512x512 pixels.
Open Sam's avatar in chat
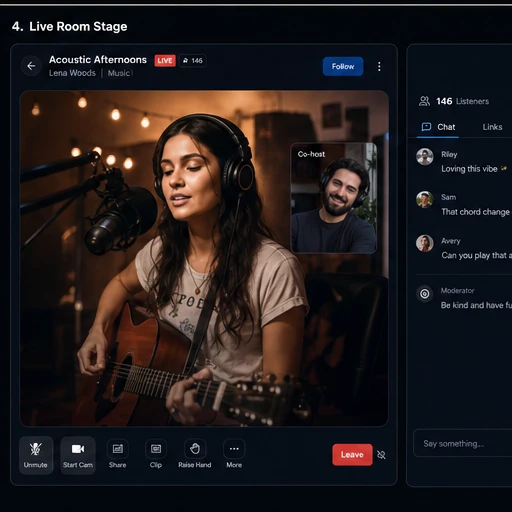(425, 200)
